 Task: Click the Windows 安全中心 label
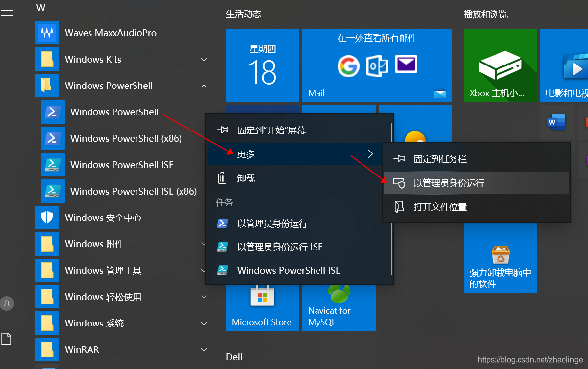[103, 217]
